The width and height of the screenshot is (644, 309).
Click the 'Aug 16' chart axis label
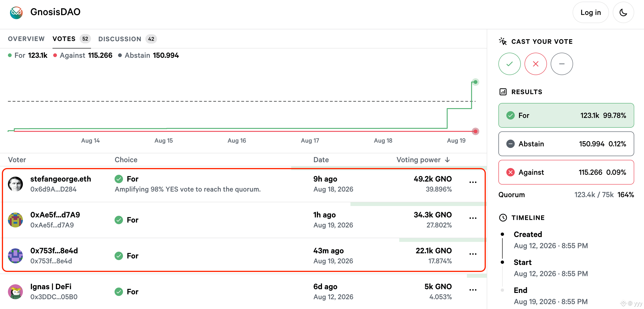[x=237, y=141]
